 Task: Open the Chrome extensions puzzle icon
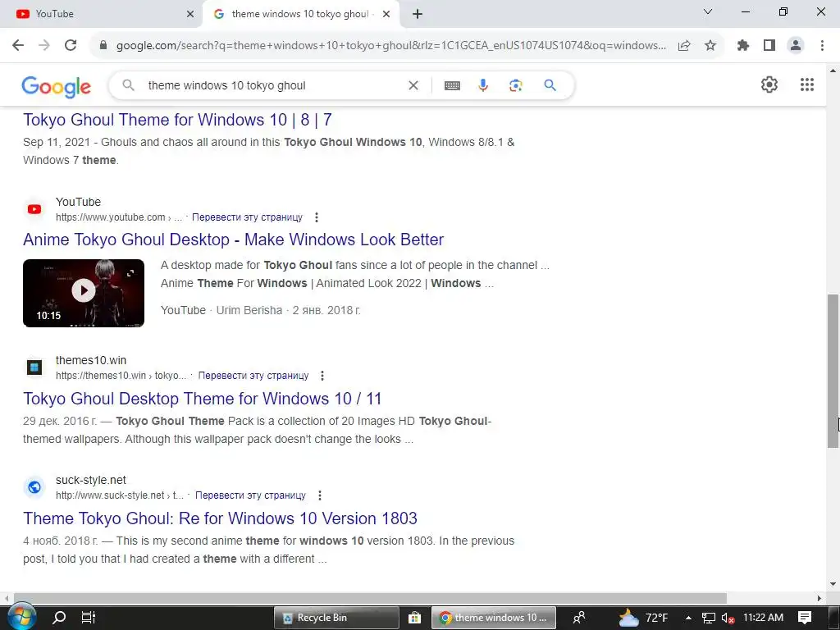(x=743, y=46)
